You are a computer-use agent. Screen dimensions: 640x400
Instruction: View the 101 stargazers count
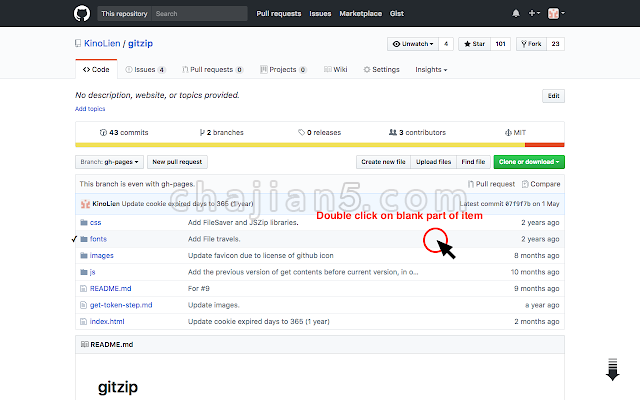[500, 44]
